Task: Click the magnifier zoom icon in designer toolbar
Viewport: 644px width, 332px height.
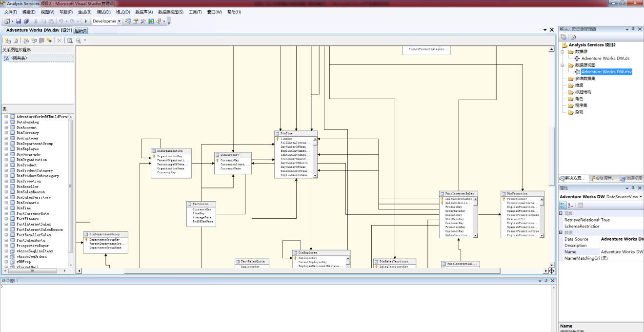Action: coord(78,40)
